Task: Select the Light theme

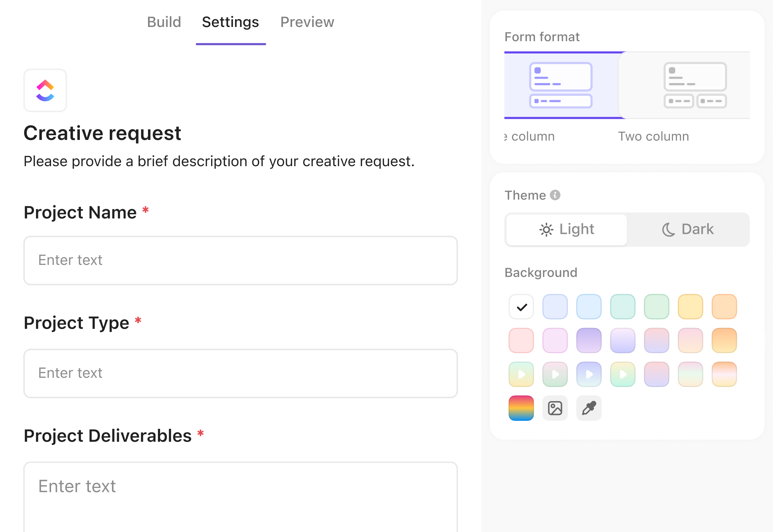Action: pos(567,230)
